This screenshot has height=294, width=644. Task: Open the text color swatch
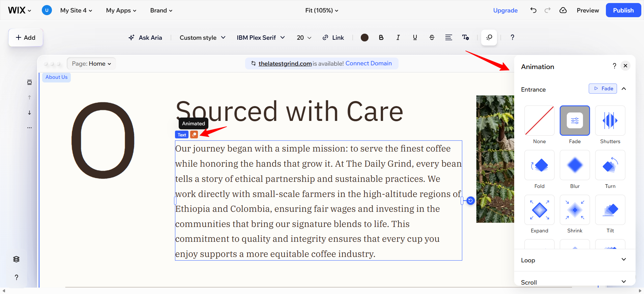(364, 37)
